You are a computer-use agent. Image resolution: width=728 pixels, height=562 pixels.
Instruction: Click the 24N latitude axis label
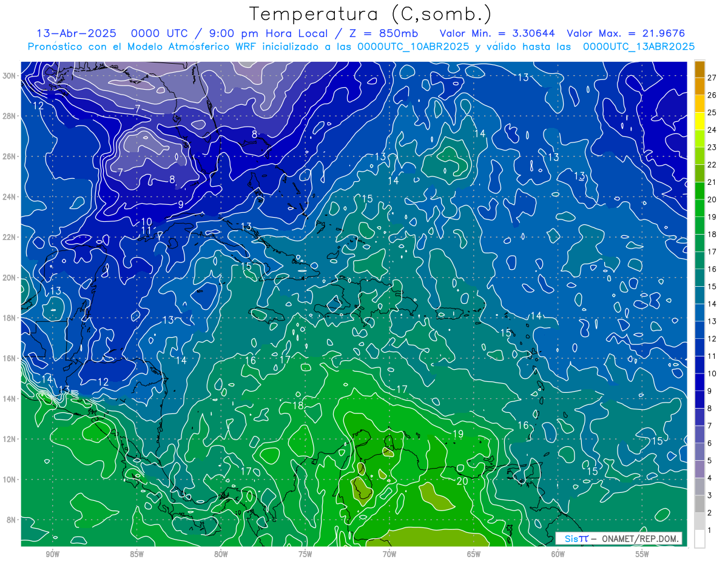pos(10,196)
